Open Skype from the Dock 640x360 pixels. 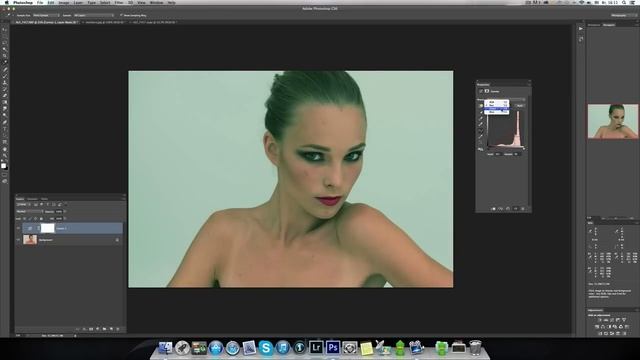[x=266, y=348]
